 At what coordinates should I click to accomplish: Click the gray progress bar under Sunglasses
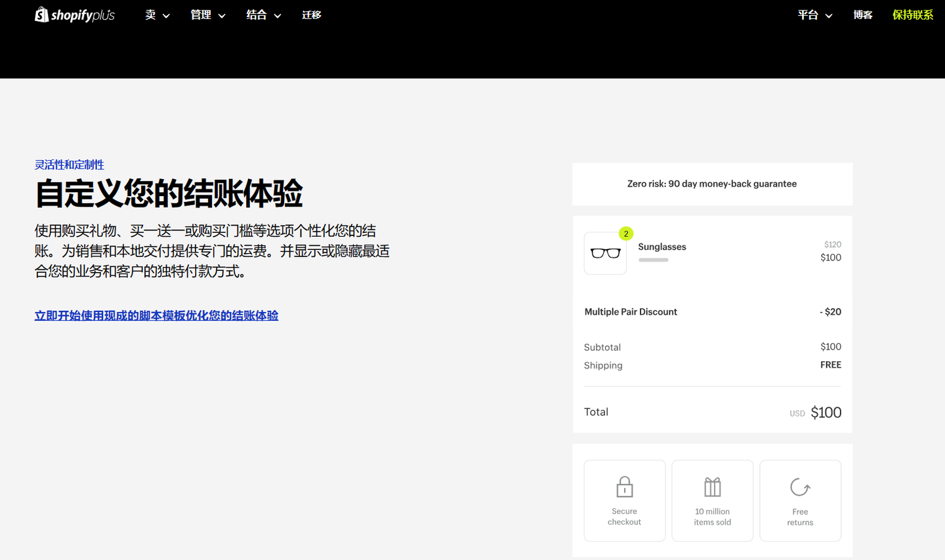pyautogui.click(x=653, y=260)
